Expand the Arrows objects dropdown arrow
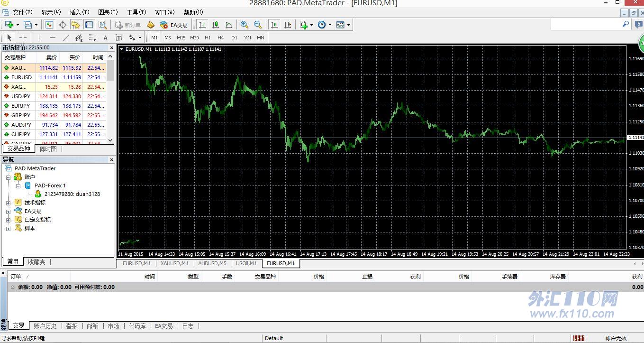The height and width of the screenshot is (343, 644). coord(140,37)
